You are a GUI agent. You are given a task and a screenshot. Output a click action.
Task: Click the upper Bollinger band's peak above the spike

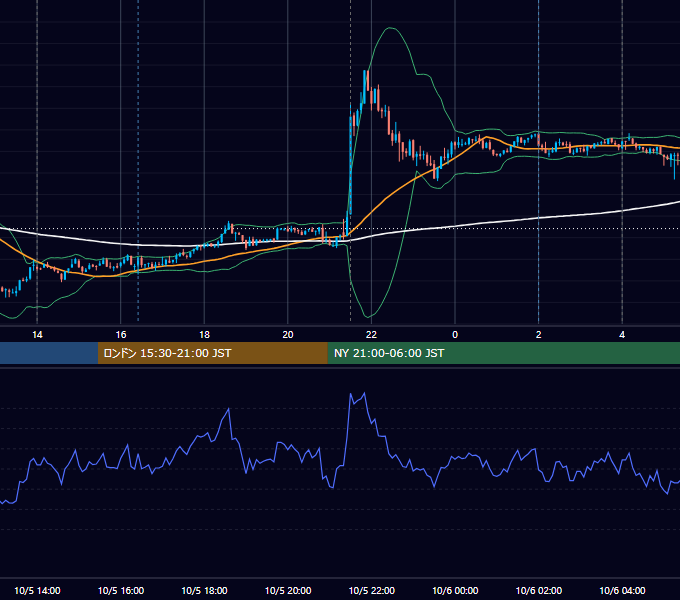coord(390,28)
